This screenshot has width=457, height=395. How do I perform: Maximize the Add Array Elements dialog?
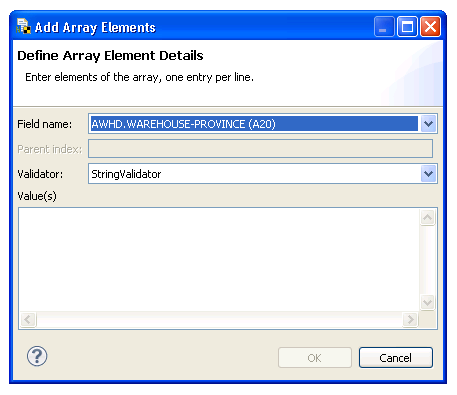click(x=407, y=27)
